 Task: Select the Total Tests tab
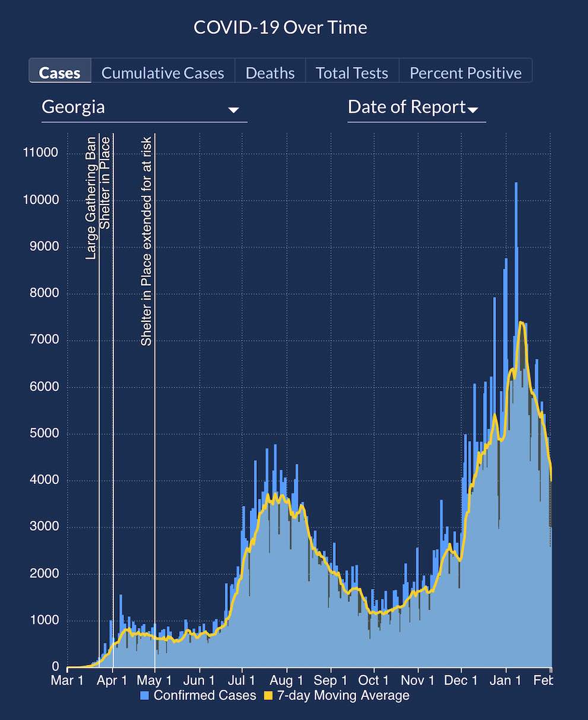(351, 72)
